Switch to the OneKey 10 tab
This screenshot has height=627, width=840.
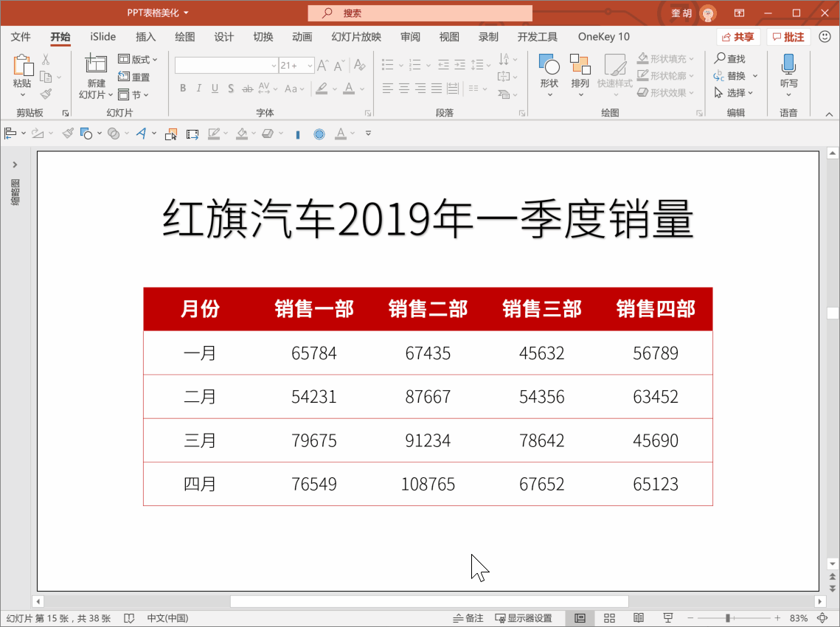click(604, 36)
